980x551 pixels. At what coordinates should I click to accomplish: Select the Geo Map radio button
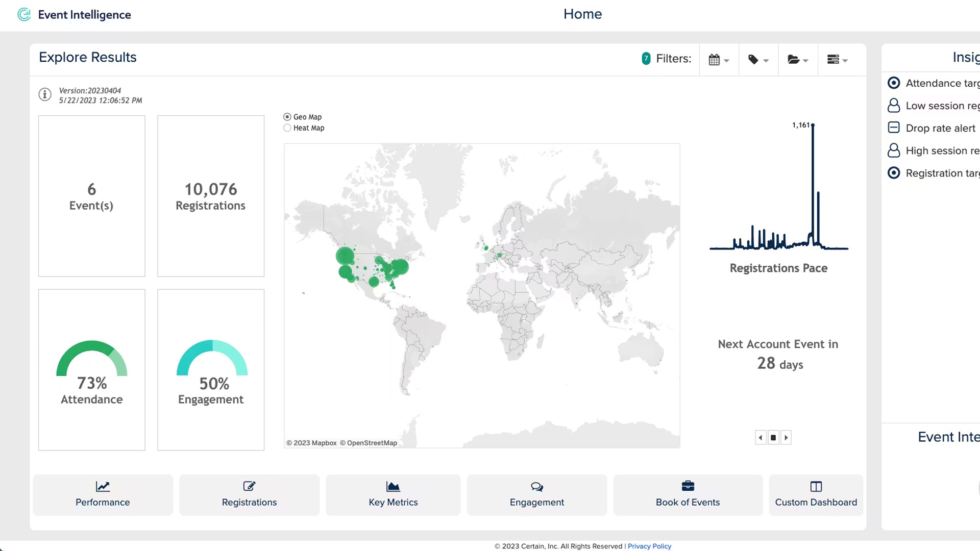(x=287, y=117)
